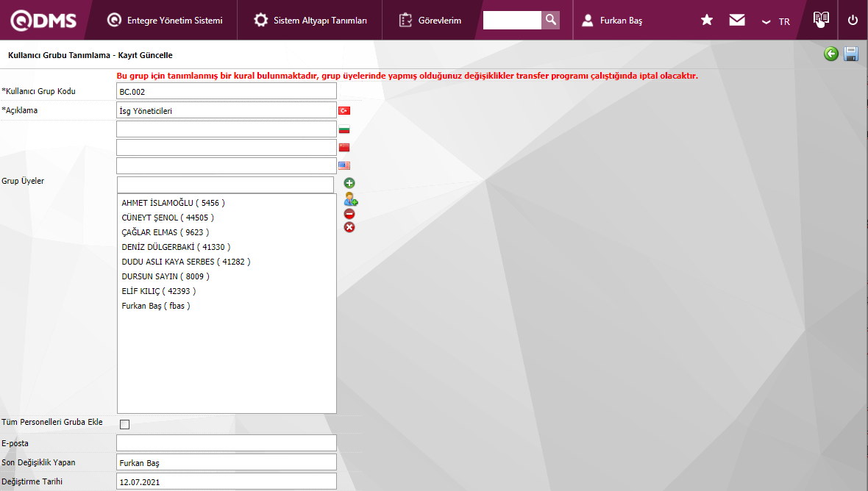Open messages envelope icon

point(737,21)
